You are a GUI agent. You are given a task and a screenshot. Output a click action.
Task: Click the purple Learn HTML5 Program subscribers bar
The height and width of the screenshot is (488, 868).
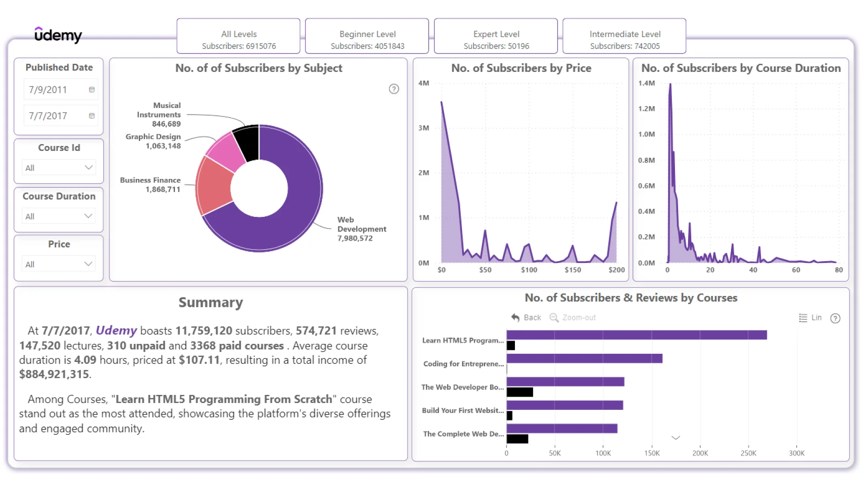click(637, 335)
